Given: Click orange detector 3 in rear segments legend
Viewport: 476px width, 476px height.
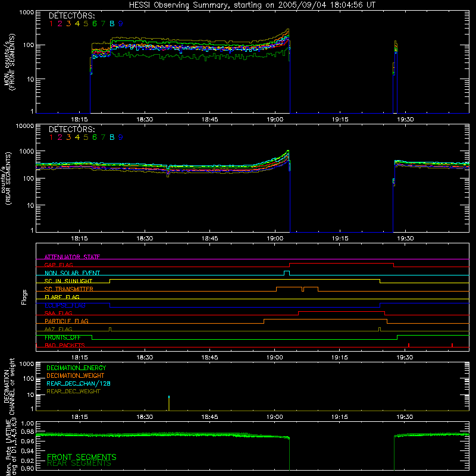Looking at the screenshot, I should tap(68, 137).
